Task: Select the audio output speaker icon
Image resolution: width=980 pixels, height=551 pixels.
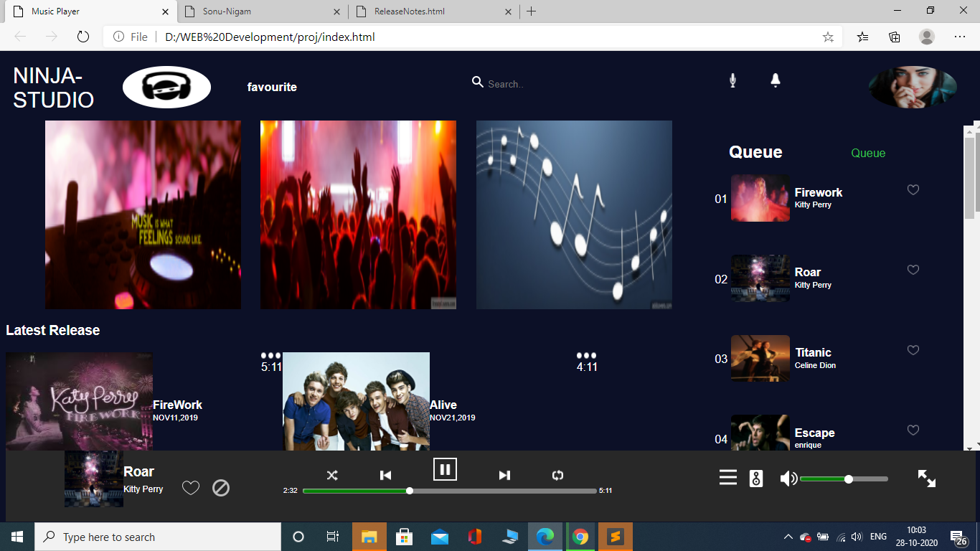Action: pyautogui.click(x=756, y=477)
